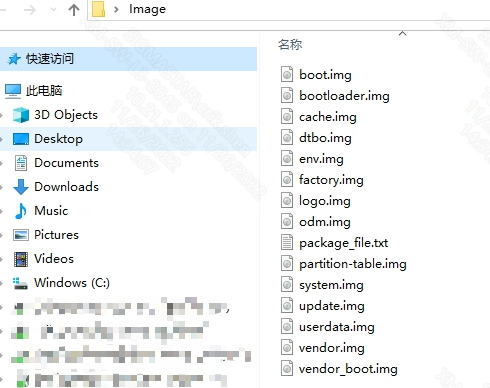
Task: Click the dtbo.img file icon
Action: pyautogui.click(x=287, y=137)
